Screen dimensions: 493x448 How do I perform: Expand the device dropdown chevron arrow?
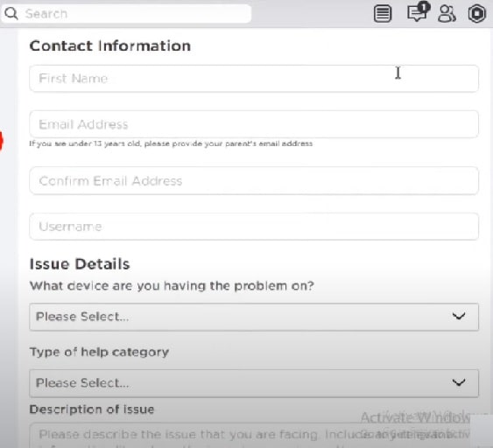pos(459,316)
